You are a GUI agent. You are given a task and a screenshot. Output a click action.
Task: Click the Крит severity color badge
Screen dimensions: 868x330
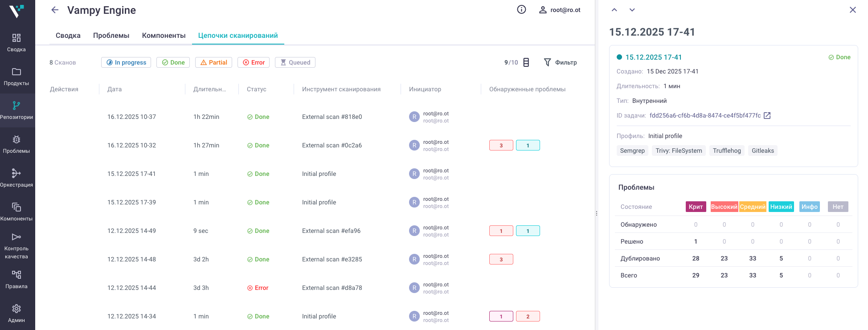click(x=696, y=207)
